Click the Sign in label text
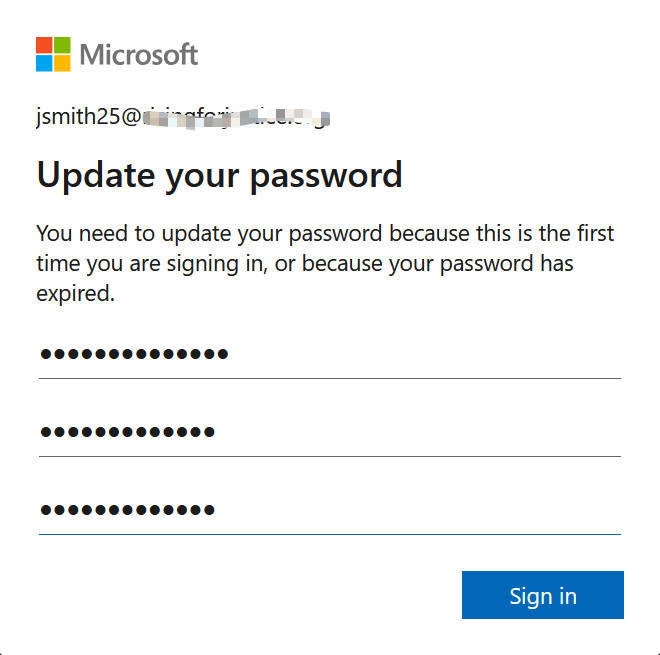The height and width of the screenshot is (655, 660). pos(543,596)
